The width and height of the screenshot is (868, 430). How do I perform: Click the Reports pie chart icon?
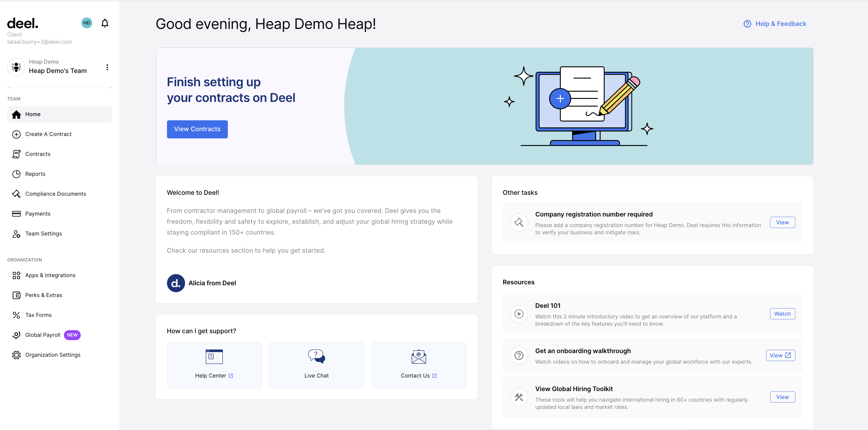(x=16, y=174)
